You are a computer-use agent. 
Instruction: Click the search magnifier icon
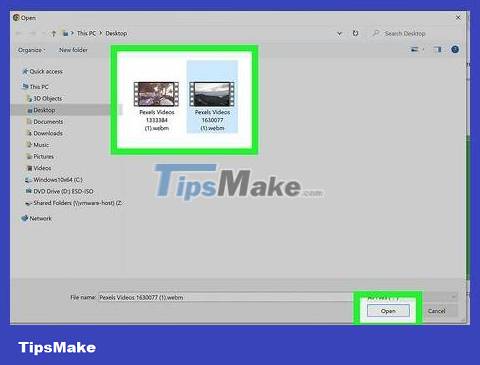coord(376,33)
